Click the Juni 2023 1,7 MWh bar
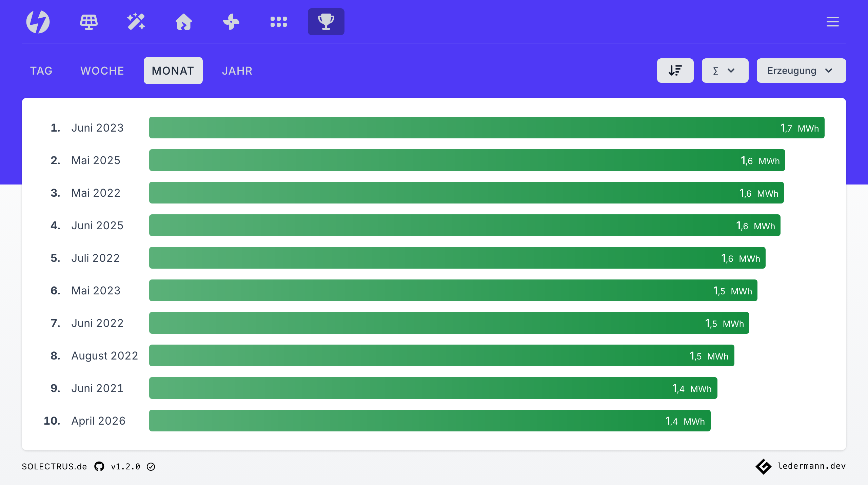The width and height of the screenshot is (868, 485). tap(487, 128)
